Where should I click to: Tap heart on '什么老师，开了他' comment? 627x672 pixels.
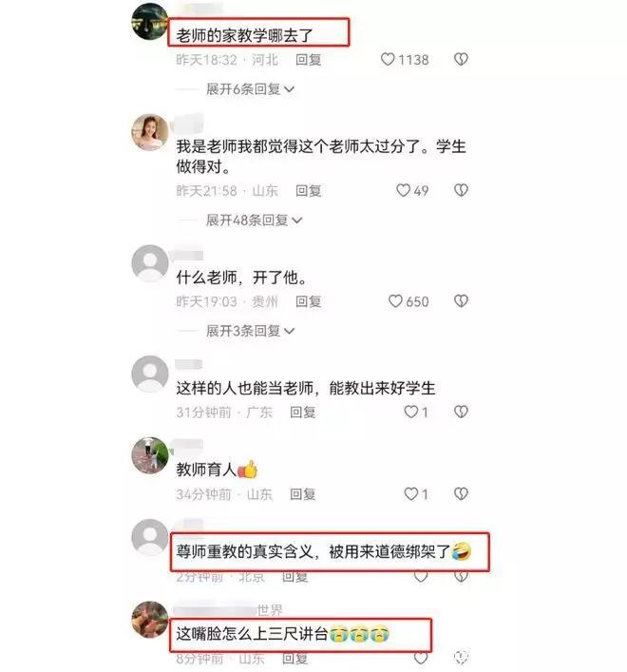coord(395,301)
